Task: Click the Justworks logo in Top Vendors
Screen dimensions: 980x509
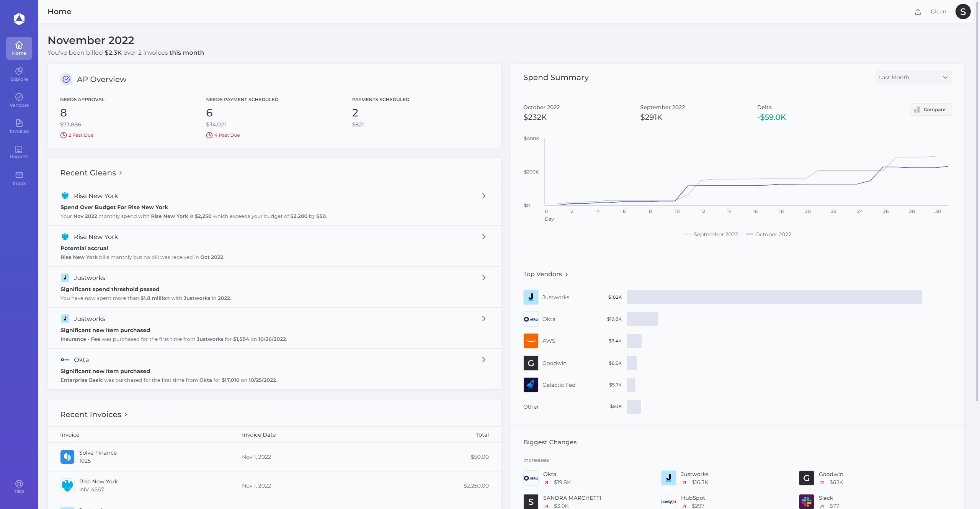Action: pos(531,297)
